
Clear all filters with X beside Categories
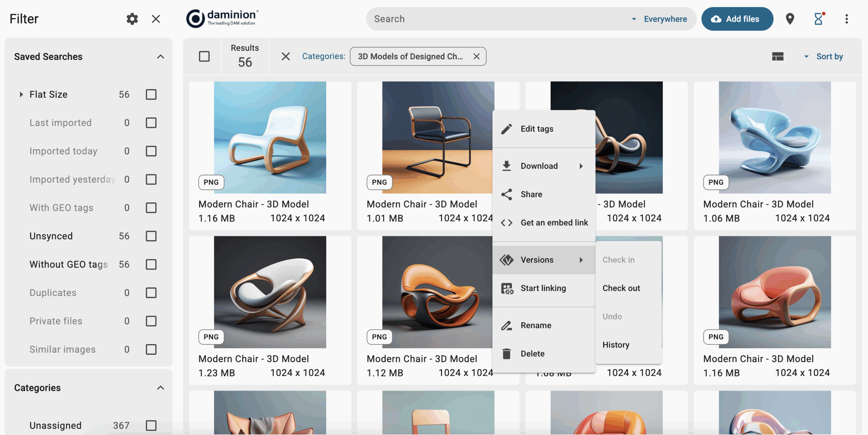click(285, 57)
